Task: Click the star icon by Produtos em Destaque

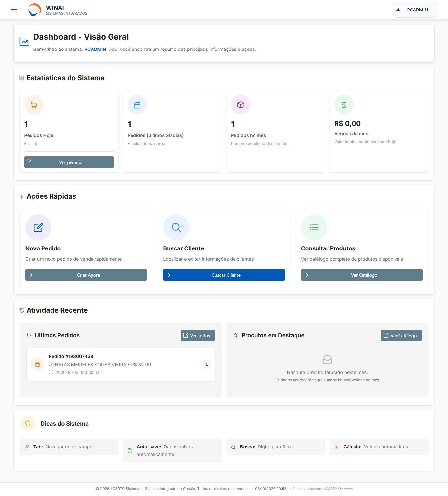Action: (x=235, y=335)
